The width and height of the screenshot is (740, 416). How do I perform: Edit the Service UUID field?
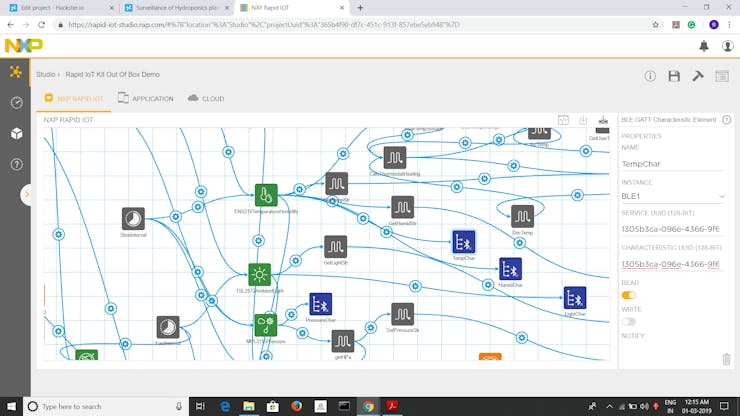pos(673,229)
